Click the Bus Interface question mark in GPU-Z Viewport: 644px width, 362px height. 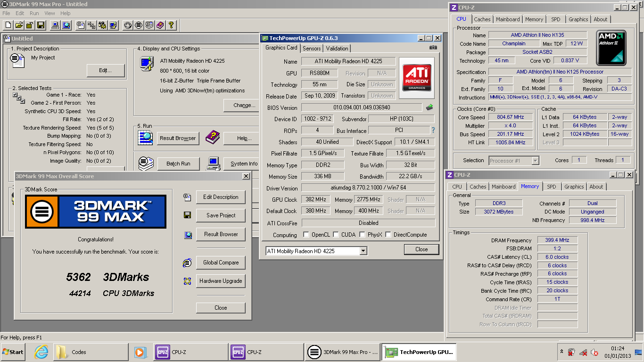[433, 130]
